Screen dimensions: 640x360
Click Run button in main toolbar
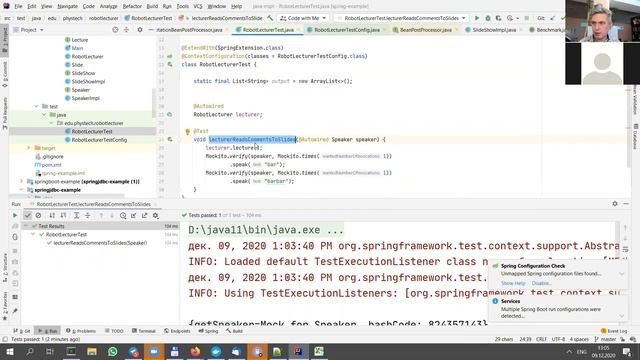477,18
